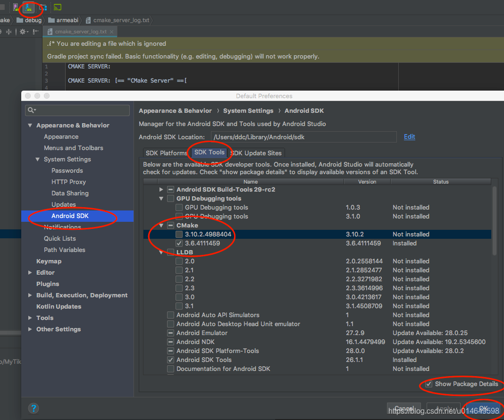Select Kotlin Updates in the settings tree
Screen dimensions: 504x420
59,307
